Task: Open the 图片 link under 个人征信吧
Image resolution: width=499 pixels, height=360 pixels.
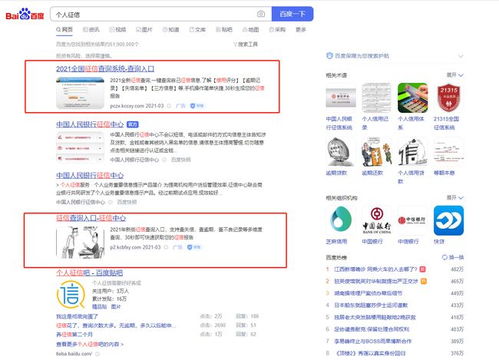Action: (116, 306)
